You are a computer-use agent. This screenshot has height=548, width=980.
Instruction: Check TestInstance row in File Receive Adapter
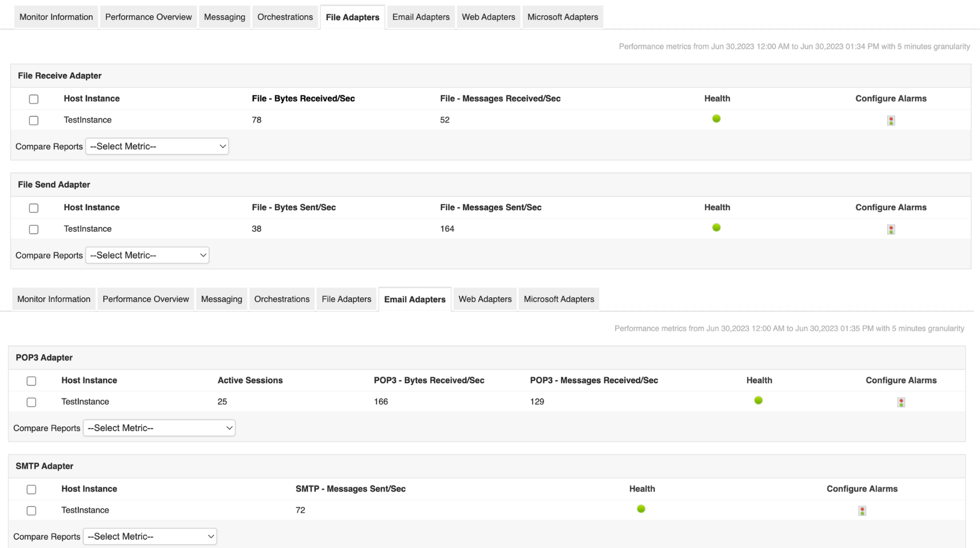(x=33, y=121)
